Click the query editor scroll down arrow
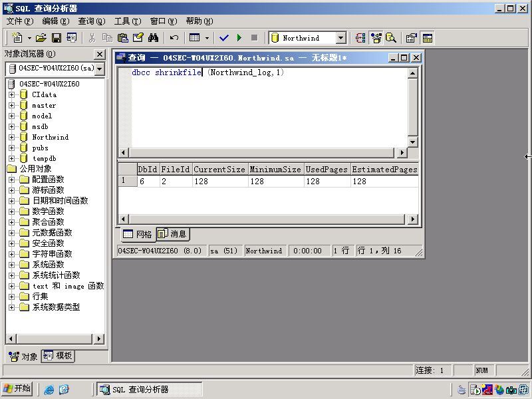Screen dimensions: 532x399 (412, 142)
